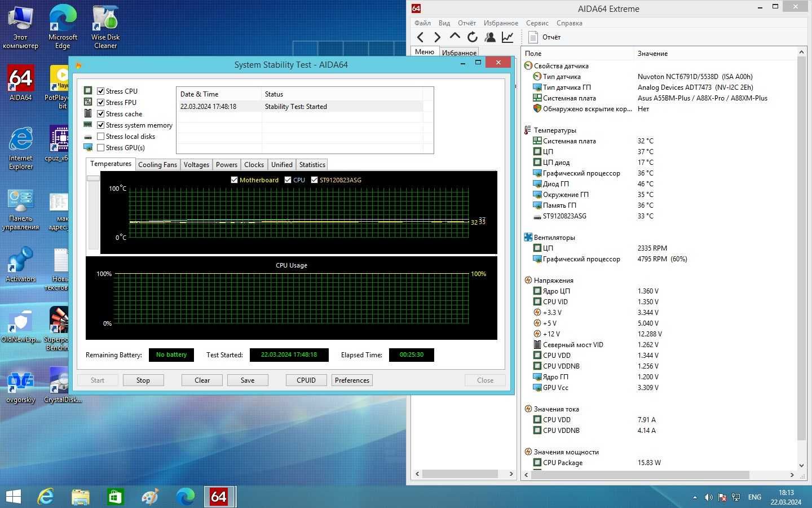
Task: Open the Файл menu
Action: coord(422,23)
